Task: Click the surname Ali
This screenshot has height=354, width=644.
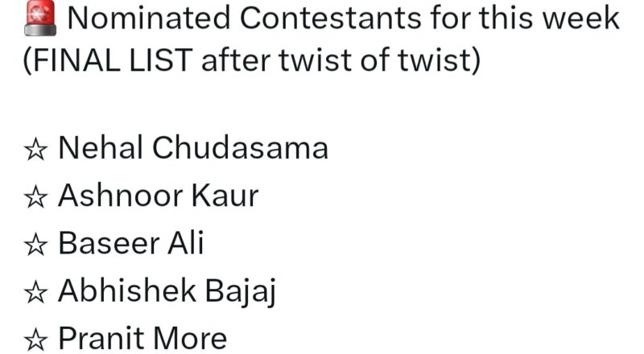Action: 185,243
